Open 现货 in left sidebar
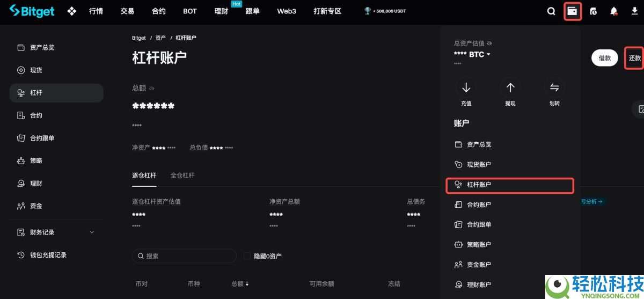This screenshot has width=644, height=299. pyautogui.click(x=56, y=70)
